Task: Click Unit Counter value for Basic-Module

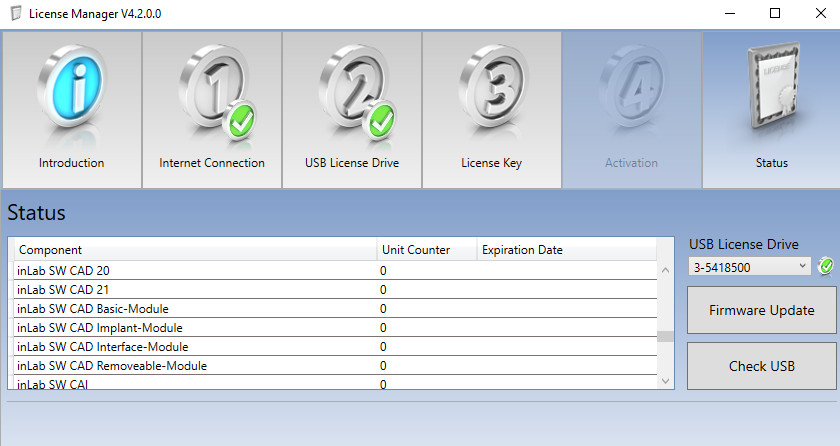Action: (383, 309)
